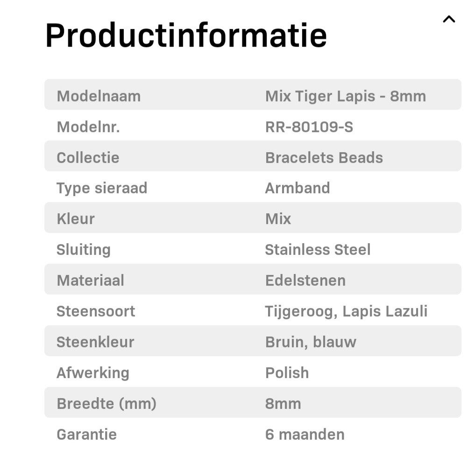This screenshot has width=467, height=476.
Task: Click the Kleur value Mix
Action: pyautogui.click(x=278, y=219)
